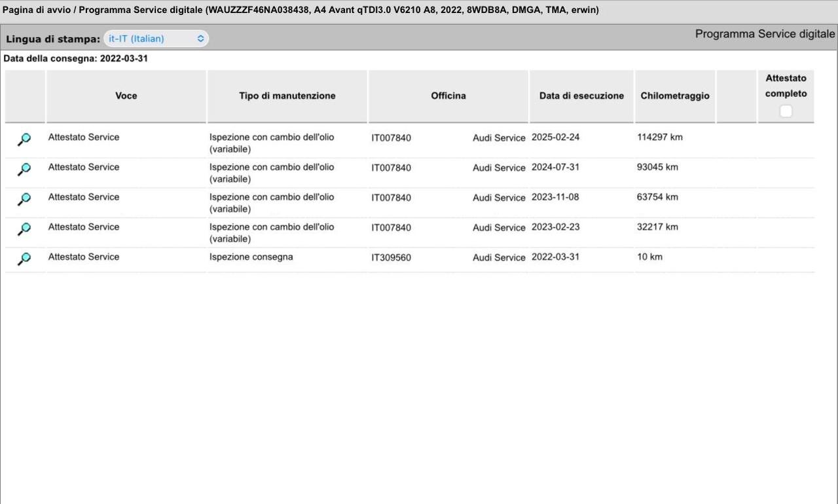Open the Lingua di stampa dropdown
The height and width of the screenshot is (504, 838).
pyautogui.click(x=156, y=39)
